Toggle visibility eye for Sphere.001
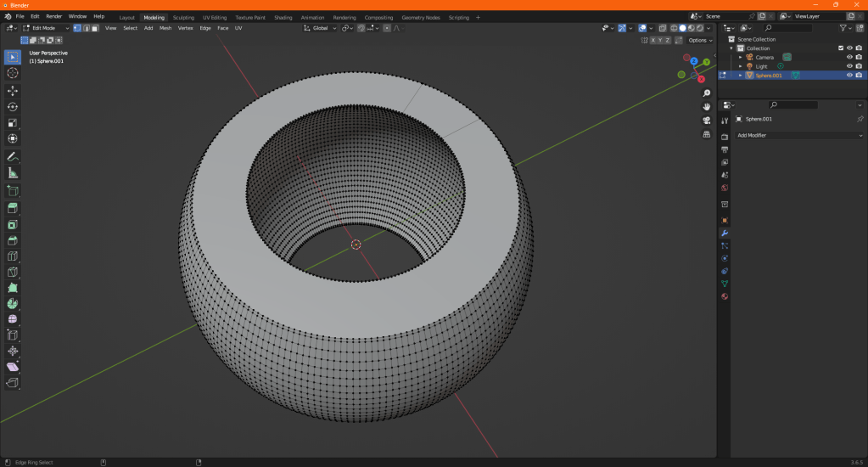 point(849,75)
